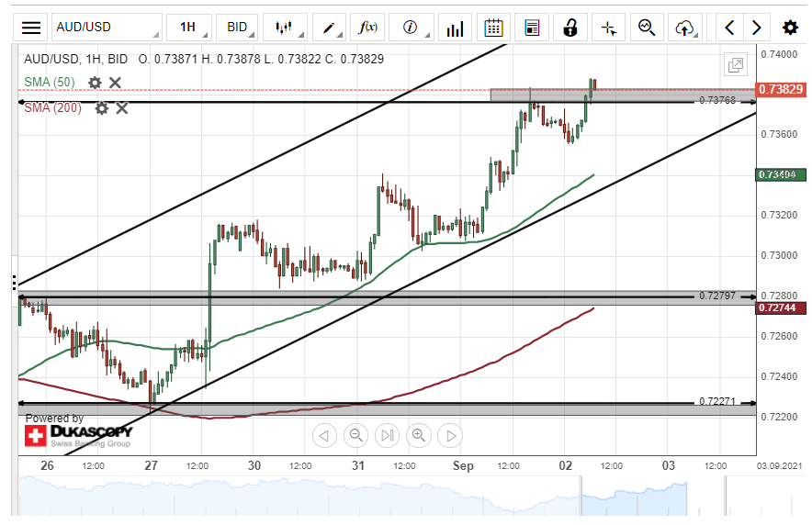Click the SMA (200) label
Screen dimensions: 812x525
[53, 107]
